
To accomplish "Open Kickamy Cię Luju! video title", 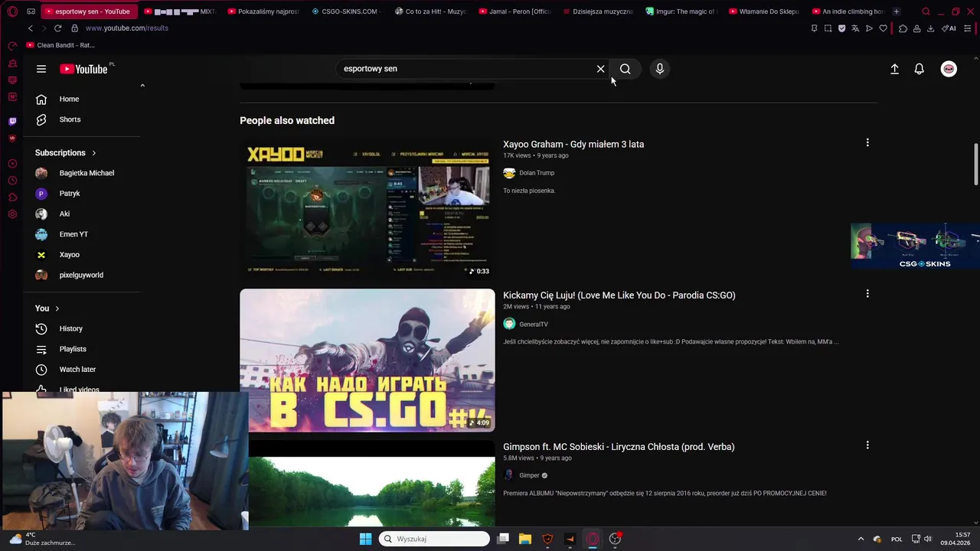I will (x=619, y=295).
